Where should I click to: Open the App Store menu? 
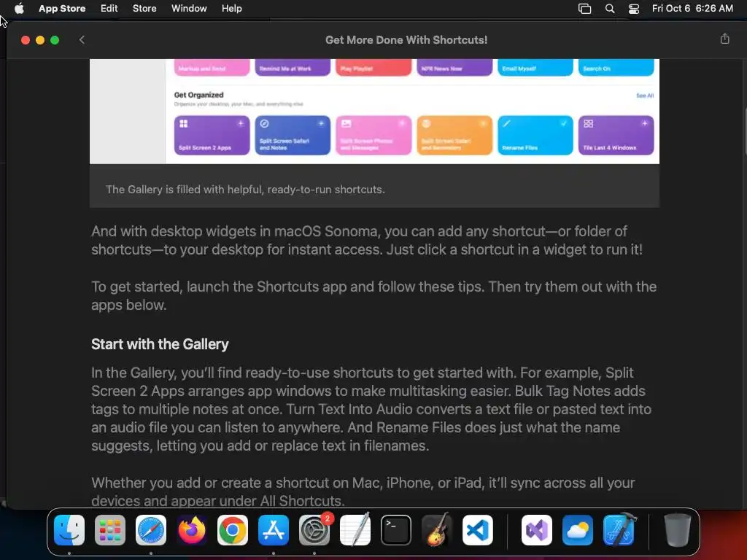62,9
